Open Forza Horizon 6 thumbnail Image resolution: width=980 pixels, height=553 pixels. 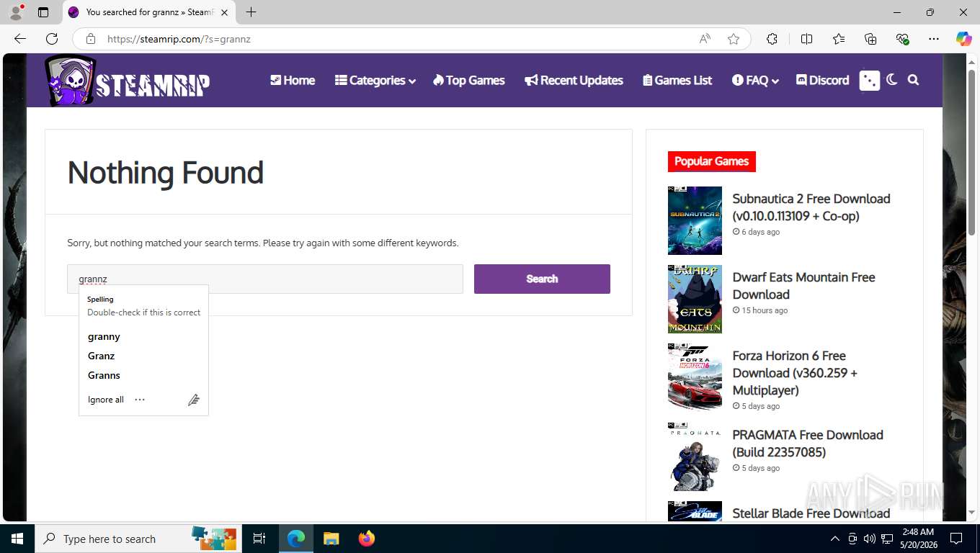tap(695, 377)
